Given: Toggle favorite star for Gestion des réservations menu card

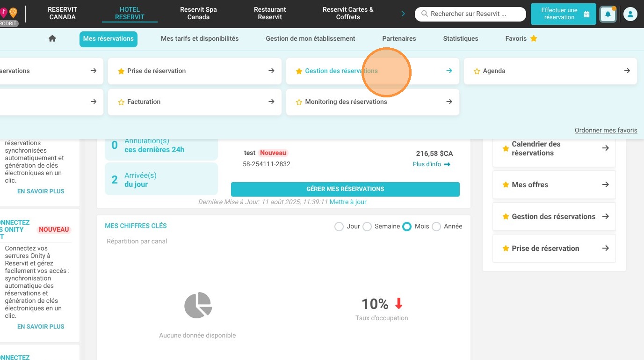Looking at the screenshot, I should [299, 71].
